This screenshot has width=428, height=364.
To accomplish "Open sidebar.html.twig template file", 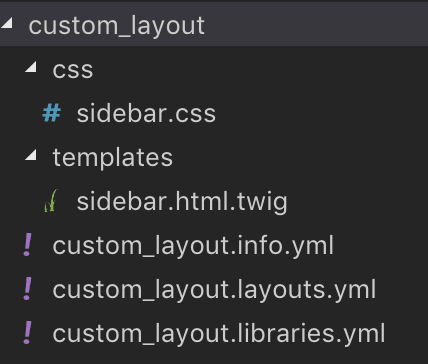I will tap(182, 202).
